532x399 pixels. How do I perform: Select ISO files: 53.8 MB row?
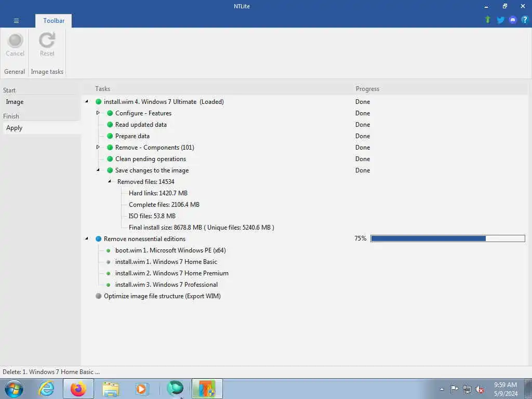pyautogui.click(x=152, y=216)
